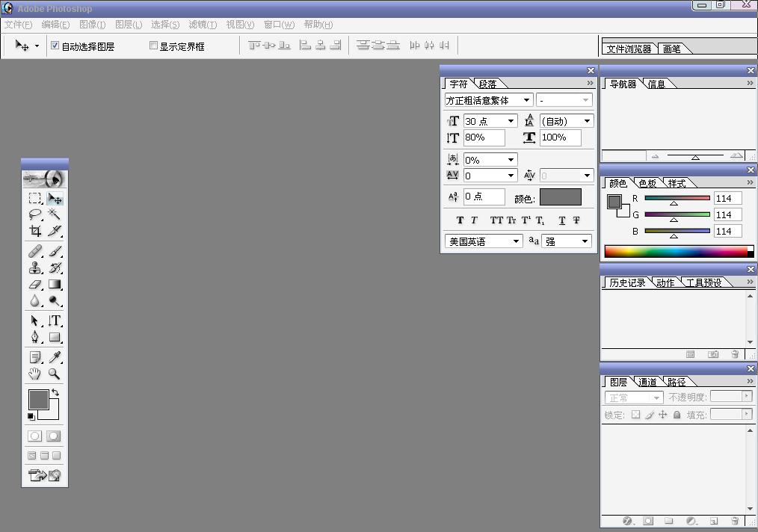Select the Move tool in the toolbox

coord(55,198)
